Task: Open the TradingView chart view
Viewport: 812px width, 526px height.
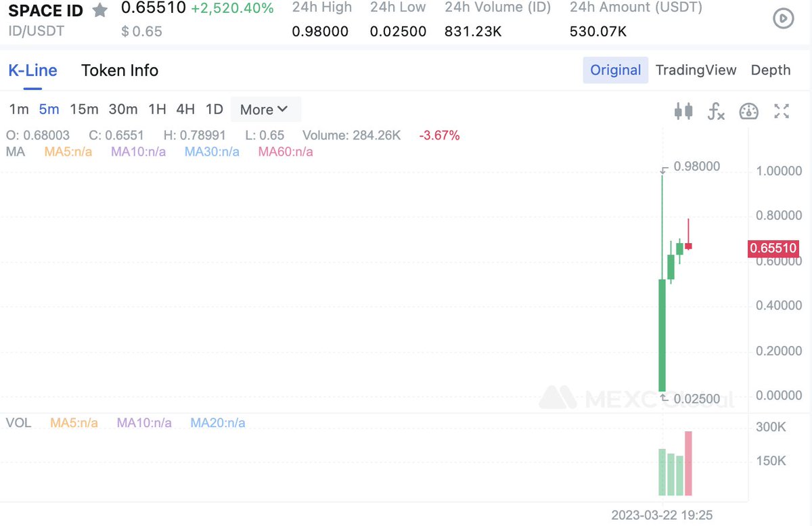Action: (x=696, y=70)
